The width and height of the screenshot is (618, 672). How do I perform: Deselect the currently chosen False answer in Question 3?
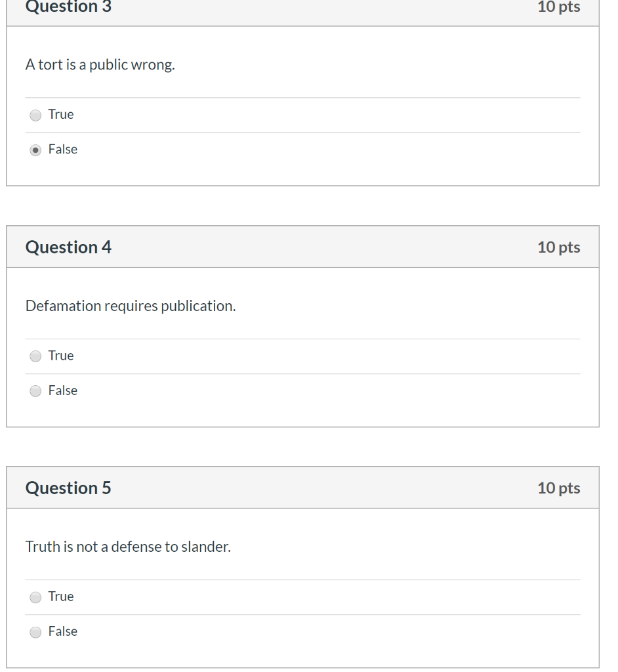(35, 150)
